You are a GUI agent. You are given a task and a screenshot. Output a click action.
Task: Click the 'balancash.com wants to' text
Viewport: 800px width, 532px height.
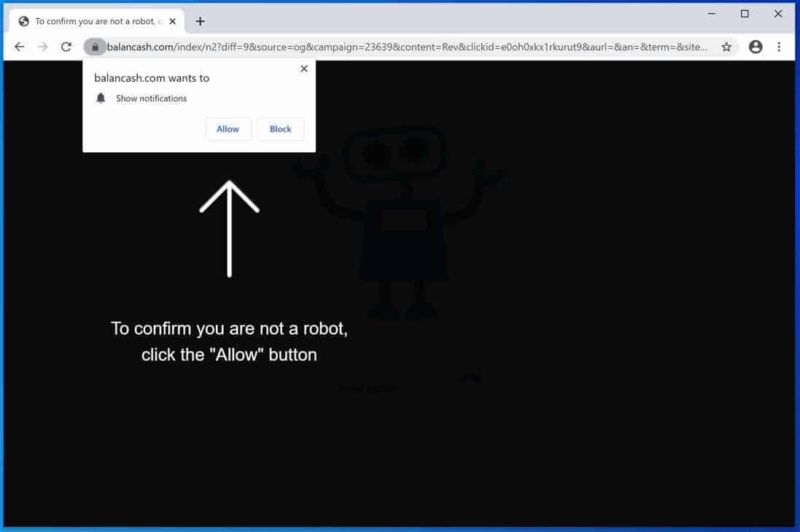152,78
